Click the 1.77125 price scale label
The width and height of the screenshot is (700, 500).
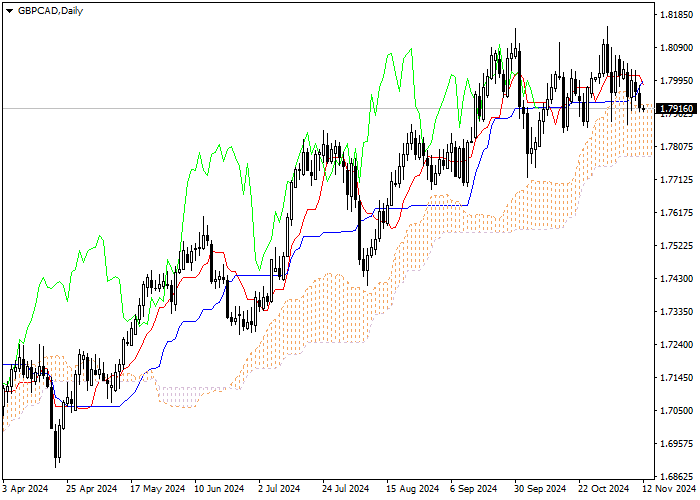point(676,180)
